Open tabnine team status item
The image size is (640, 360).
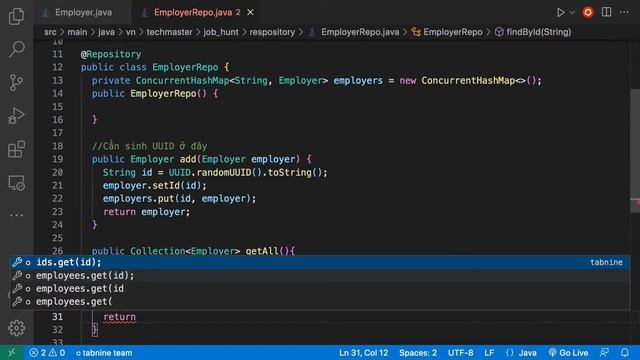(x=104, y=353)
